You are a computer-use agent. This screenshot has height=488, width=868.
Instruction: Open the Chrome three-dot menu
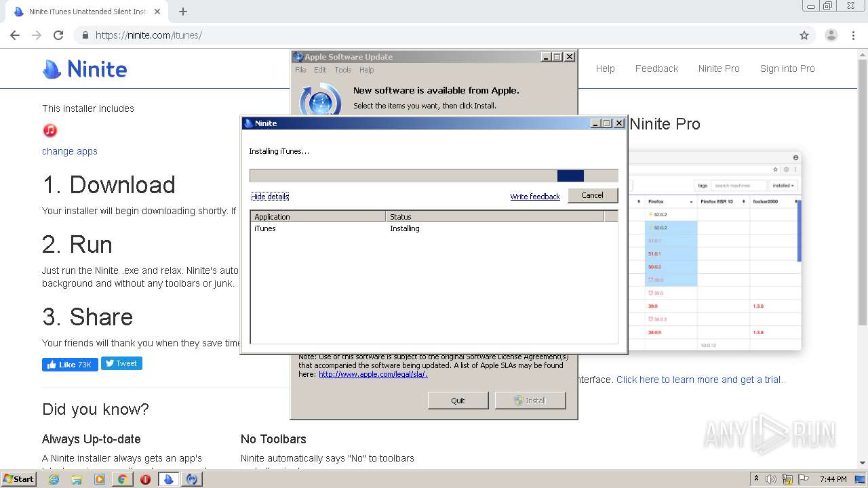pyautogui.click(x=853, y=35)
